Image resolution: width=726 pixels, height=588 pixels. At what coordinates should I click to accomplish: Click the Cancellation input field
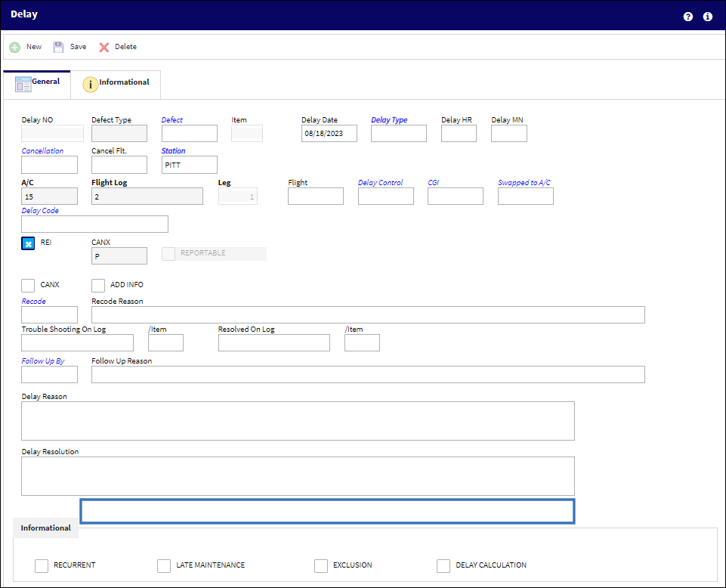tap(50, 165)
